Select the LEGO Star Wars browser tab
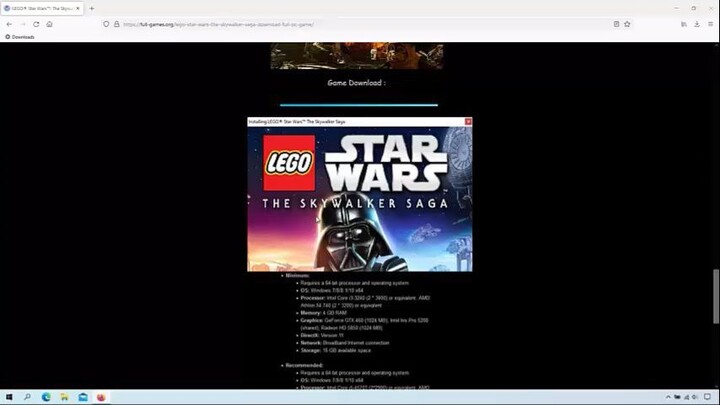Image resolution: width=720 pixels, height=405 pixels. (42, 8)
